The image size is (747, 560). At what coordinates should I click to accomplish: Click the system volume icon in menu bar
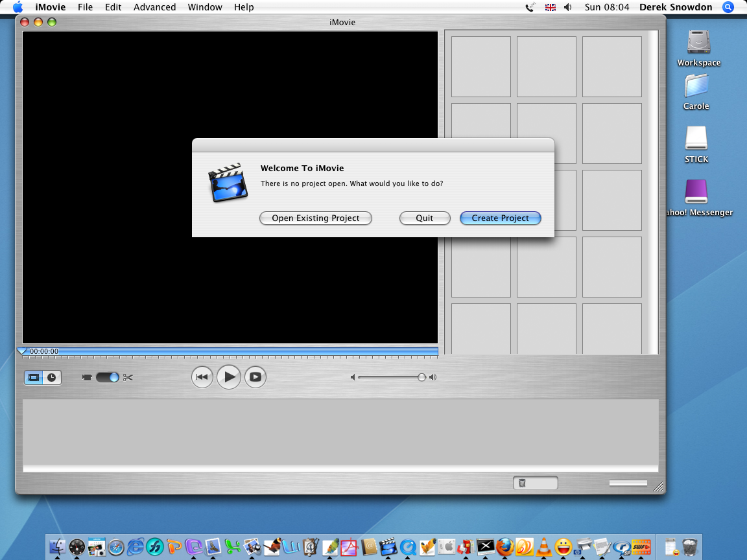tap(567, 7)
